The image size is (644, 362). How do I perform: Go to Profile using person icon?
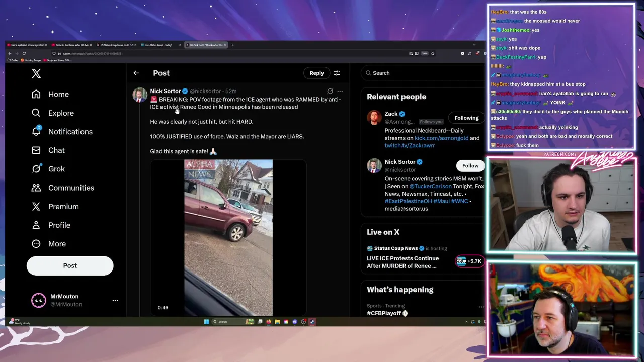pyautogui.click(x=36, y=225)
